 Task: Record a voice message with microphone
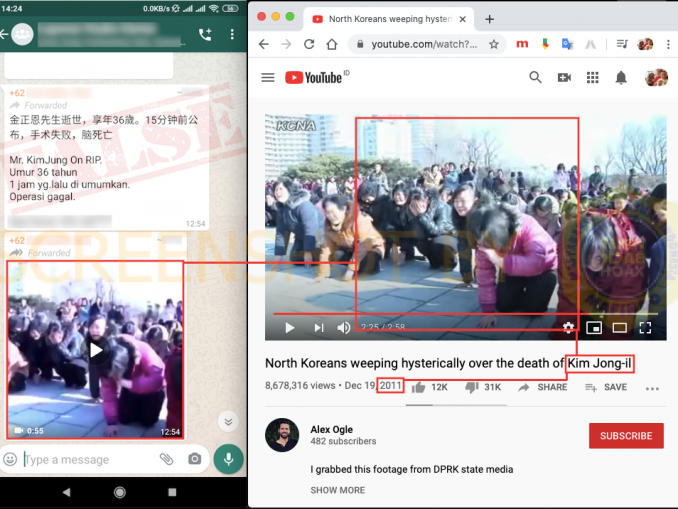pos(228,459)
